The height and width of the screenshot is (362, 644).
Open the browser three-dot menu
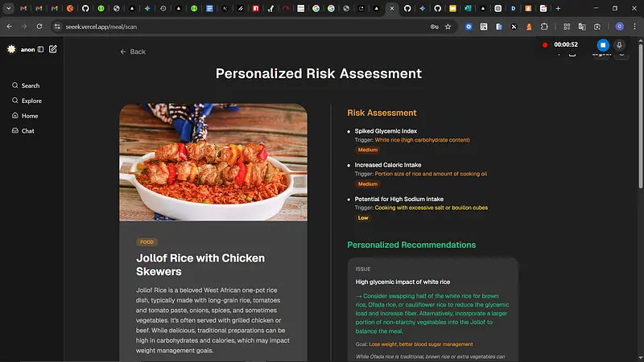click(x=634, y=26)
